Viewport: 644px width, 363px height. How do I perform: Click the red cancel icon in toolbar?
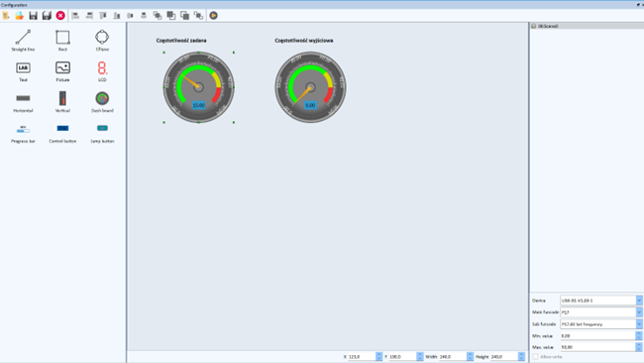(60, 16)
